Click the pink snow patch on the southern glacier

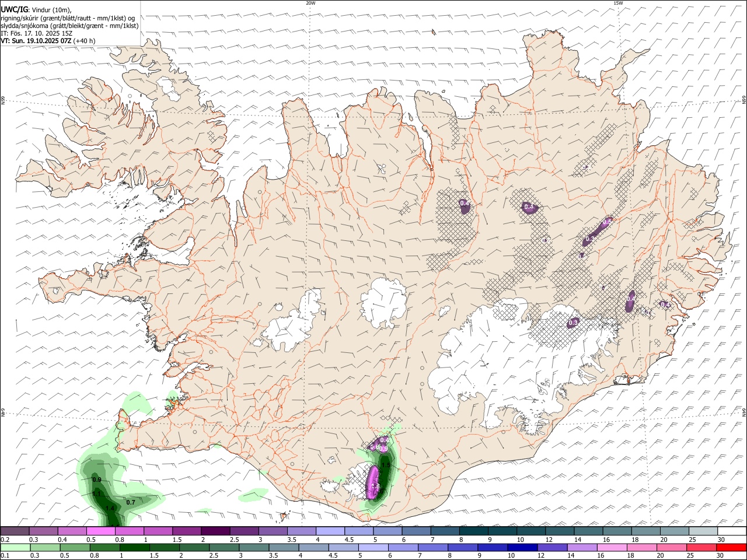point(373,483)
